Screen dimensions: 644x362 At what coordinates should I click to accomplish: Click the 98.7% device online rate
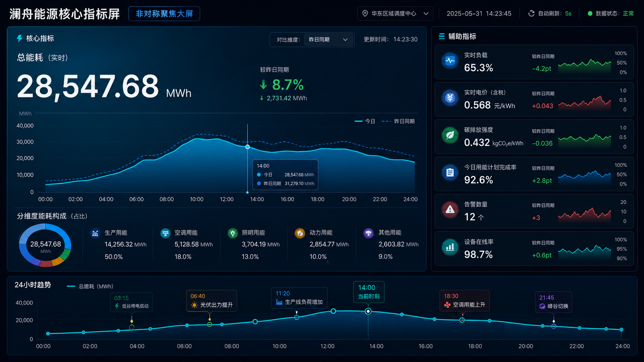coord(478,254)
